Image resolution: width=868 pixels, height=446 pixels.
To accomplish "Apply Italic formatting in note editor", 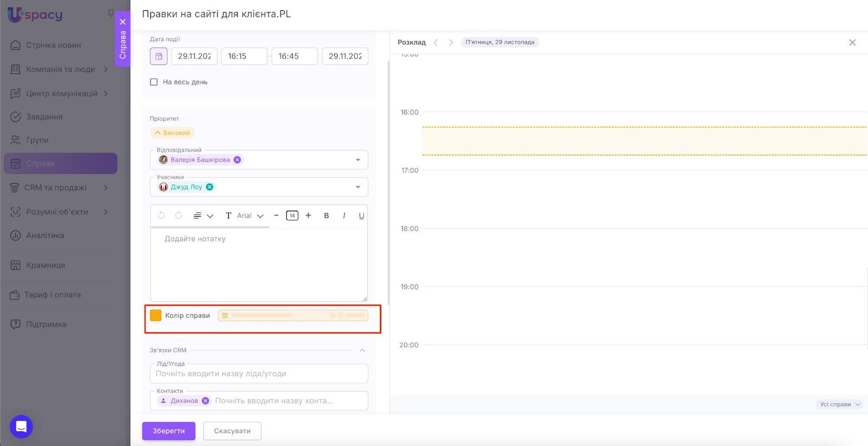I will click(x=344, y=216).
